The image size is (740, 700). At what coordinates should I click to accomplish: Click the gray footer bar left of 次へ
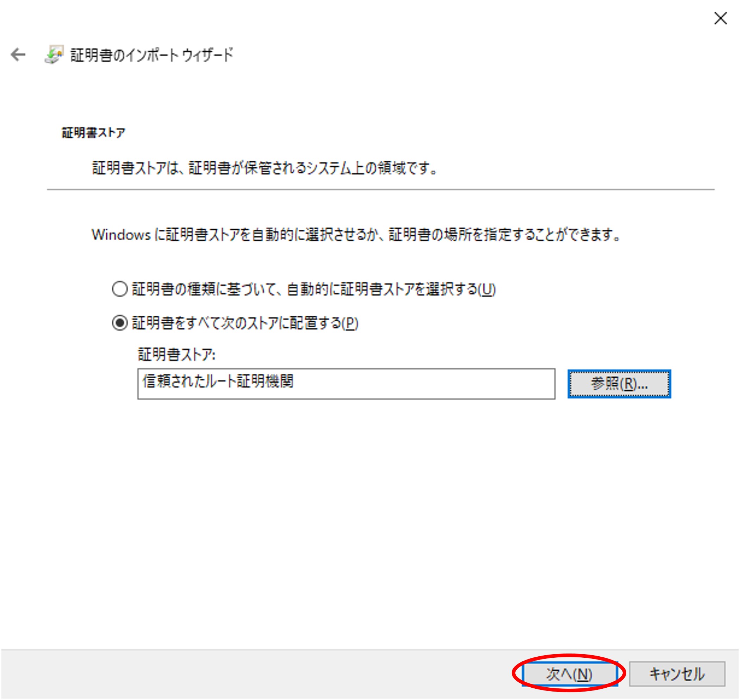261,674
